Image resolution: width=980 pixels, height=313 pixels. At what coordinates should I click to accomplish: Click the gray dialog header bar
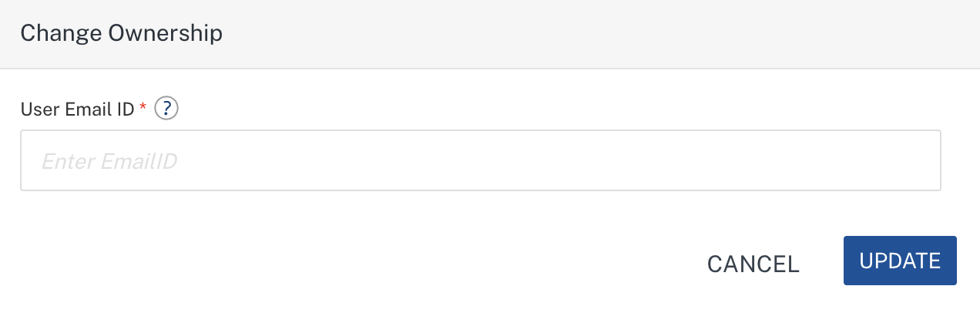(x=539, y=34)
